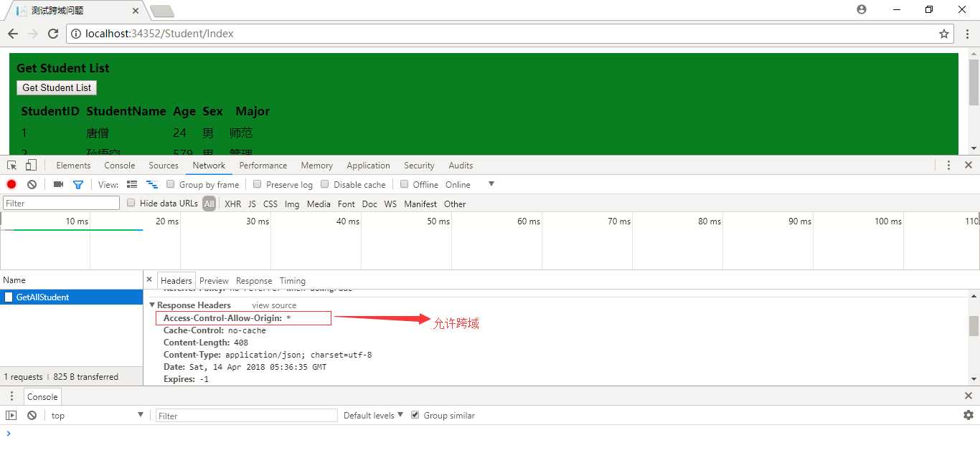
Task: Clear the network log
Action: pos(32,184)
